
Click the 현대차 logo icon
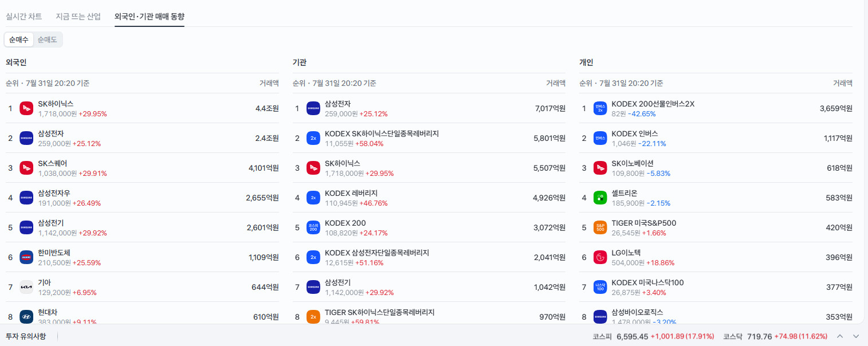pos(26,317)
